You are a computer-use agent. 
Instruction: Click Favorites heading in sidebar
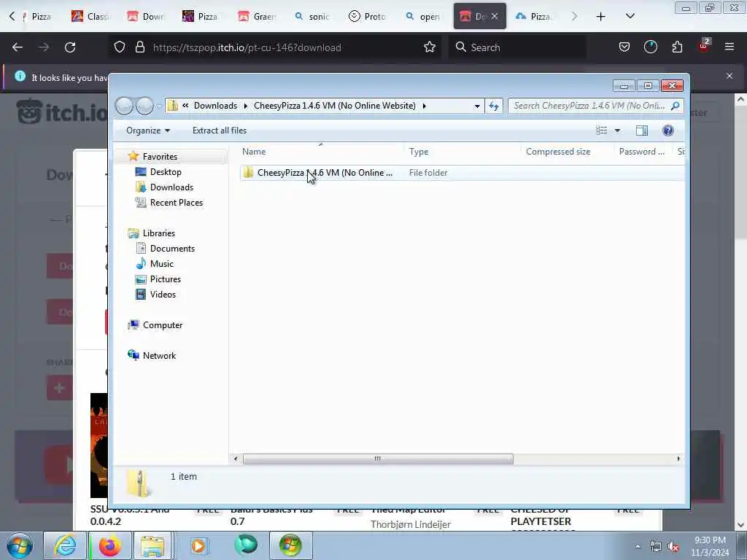tap(160, 156)
